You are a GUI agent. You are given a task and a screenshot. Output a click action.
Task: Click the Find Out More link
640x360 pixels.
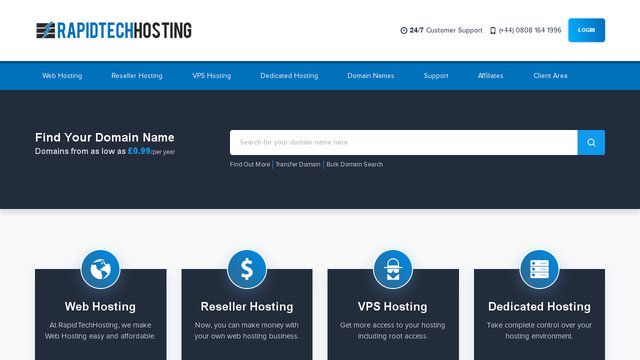pyautogui.click(x=250, y=164)
